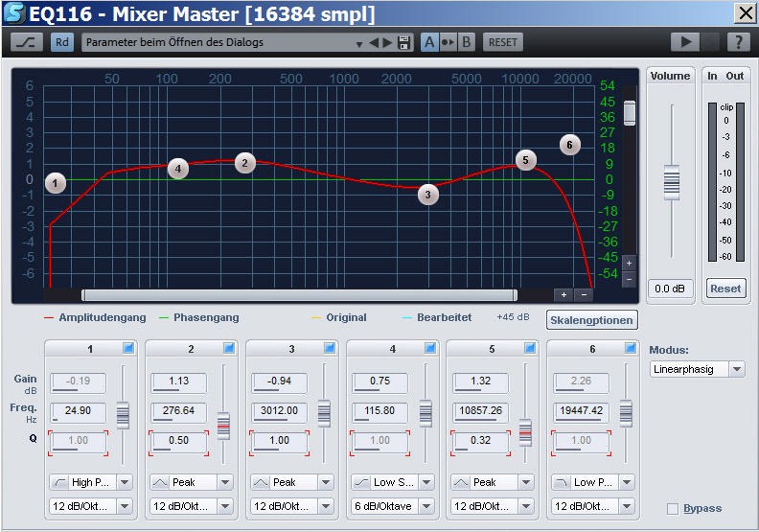Open band 1 slope dropdown 12 dB/Okt
Image resolution: width=759 pixels, height=532 pixels.
(x=90, y=506)
